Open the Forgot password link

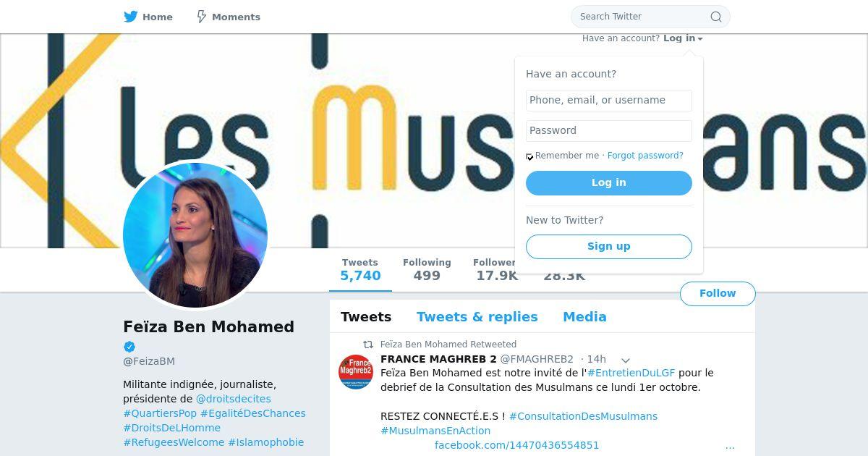[645, 156]
